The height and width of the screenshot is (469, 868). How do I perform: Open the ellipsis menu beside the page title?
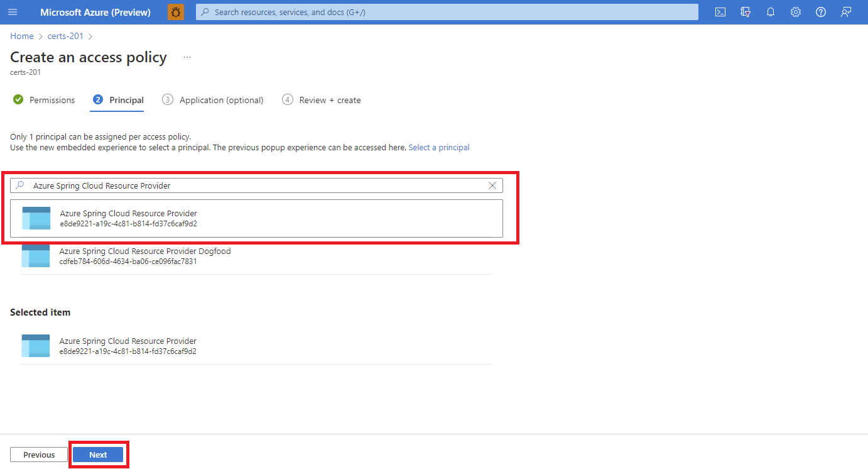click(187, 57)
